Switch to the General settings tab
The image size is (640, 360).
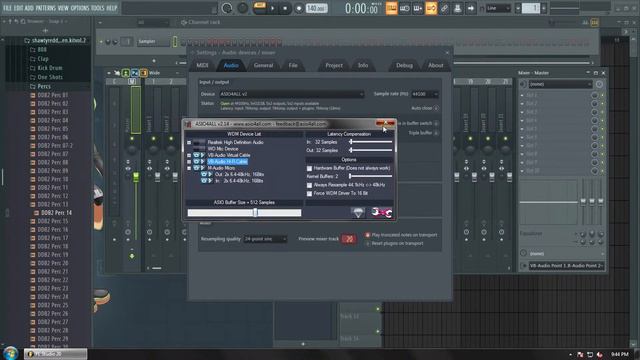click(x=263, y=65)
